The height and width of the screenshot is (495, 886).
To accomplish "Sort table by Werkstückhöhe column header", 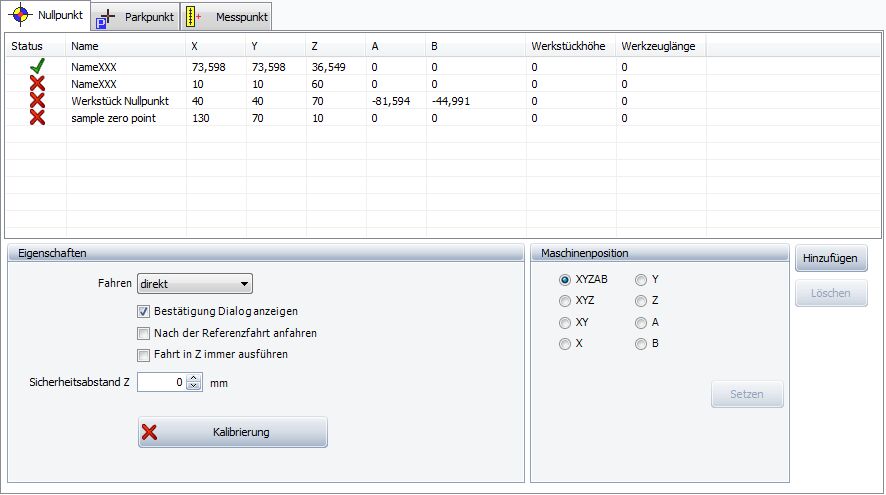I will click(x=568, y=46).
